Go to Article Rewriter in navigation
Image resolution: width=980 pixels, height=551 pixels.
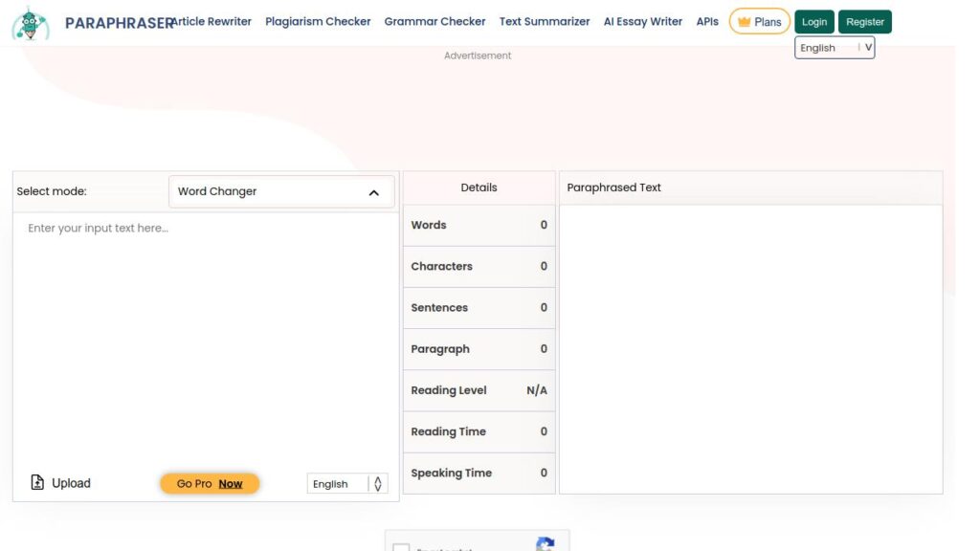tap(212, 21)
